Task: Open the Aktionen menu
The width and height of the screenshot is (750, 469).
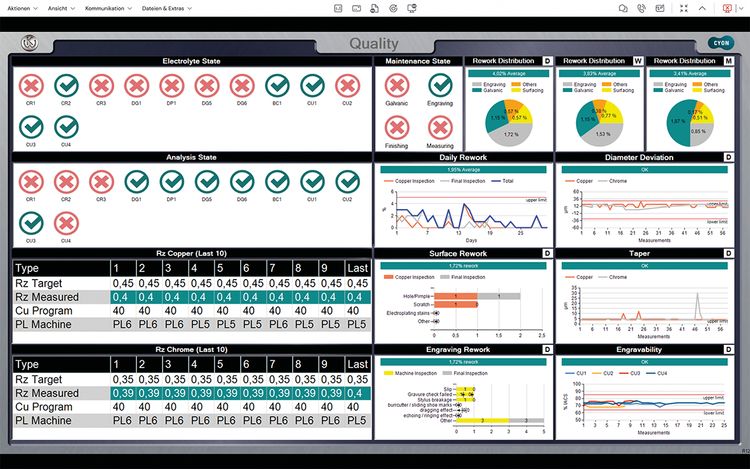Action: point(22,8)
